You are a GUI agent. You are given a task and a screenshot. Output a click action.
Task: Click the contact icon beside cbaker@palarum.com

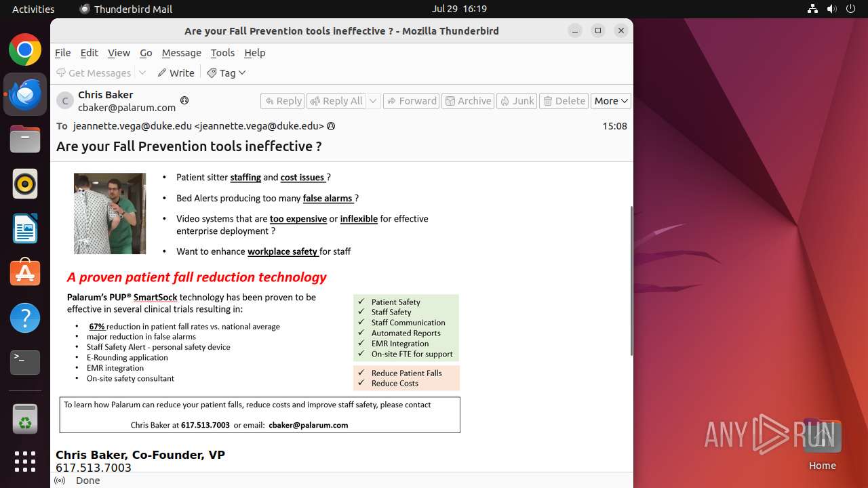click(x=184, y=100)
